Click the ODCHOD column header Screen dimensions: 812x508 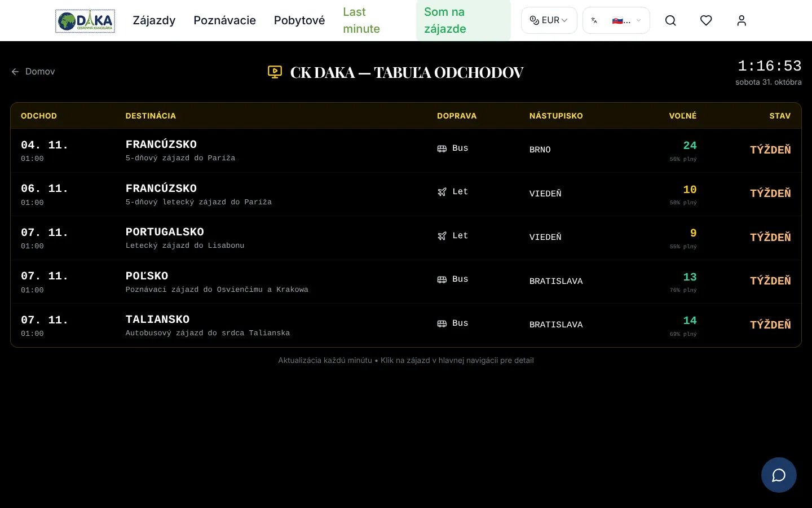click(x=39, y=116)
